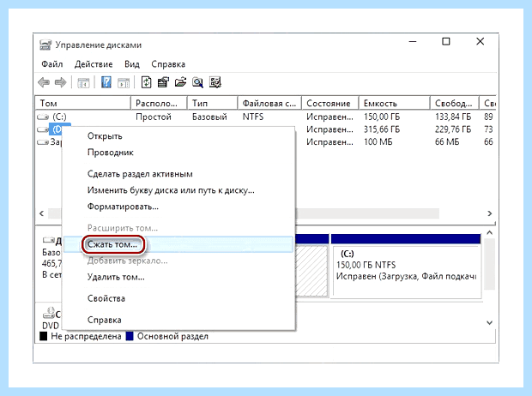The image size is (532, 396).
Task: Click the DVD drive icon in lower pane
Action: click(49, 313)
